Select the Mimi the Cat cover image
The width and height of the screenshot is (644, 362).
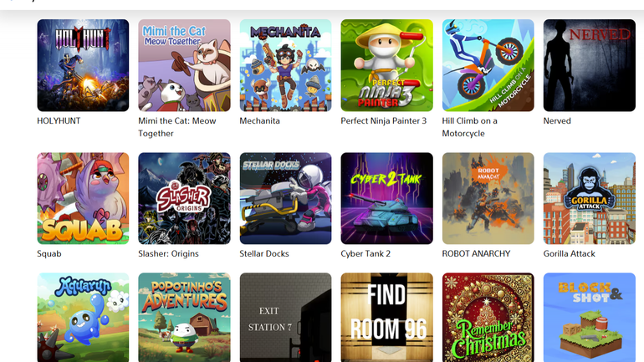click(x=184, y=65)
